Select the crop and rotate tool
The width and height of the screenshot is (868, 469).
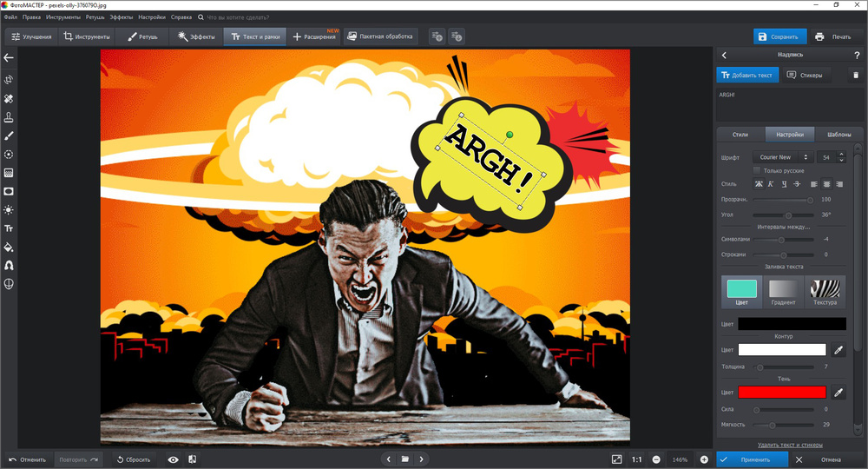point(9,80)
